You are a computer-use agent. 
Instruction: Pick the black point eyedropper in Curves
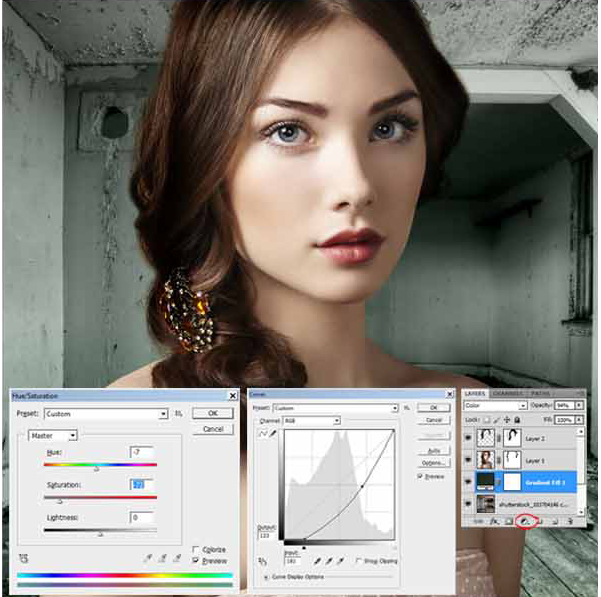tap(317, 561)
